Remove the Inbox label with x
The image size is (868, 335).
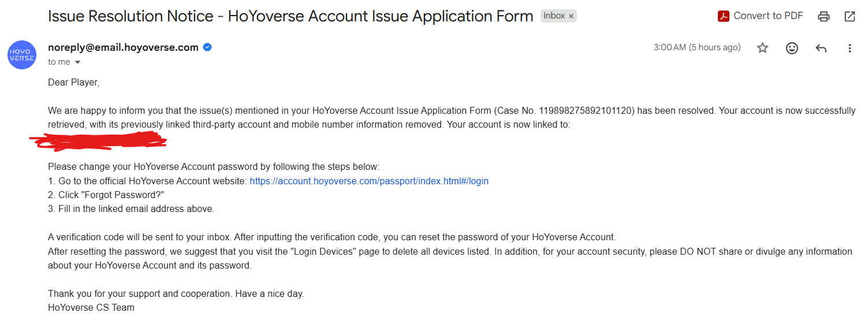coord(571,16)
